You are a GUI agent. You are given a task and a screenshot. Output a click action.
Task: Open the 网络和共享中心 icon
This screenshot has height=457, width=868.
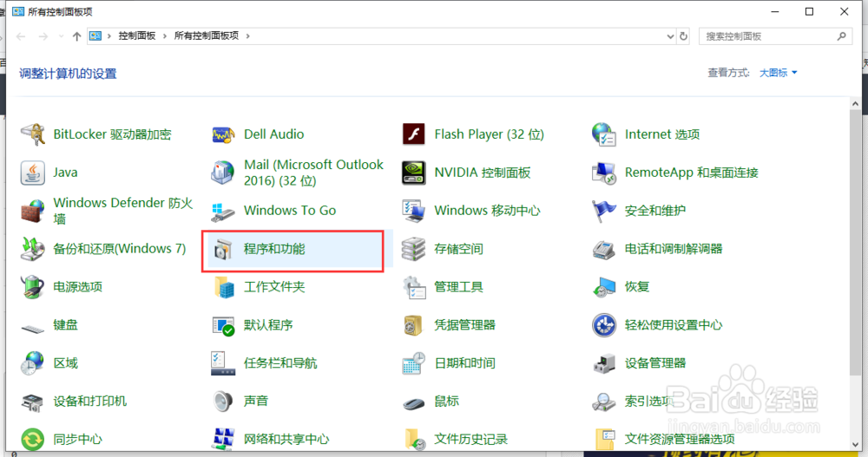pos(223,440)
